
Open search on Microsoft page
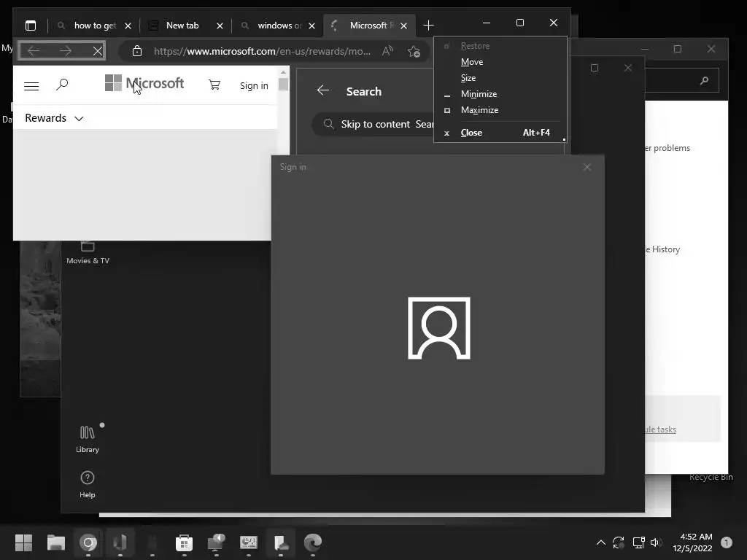[62, 85]
